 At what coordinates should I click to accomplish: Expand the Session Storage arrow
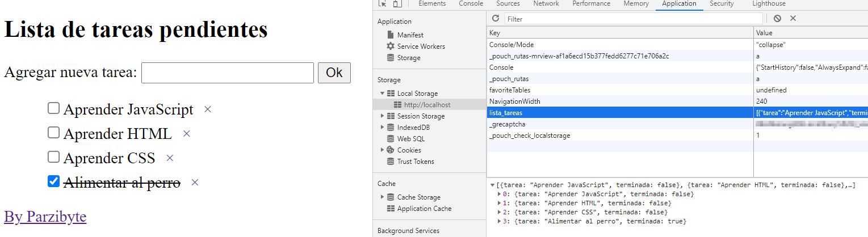click(382, 116)
